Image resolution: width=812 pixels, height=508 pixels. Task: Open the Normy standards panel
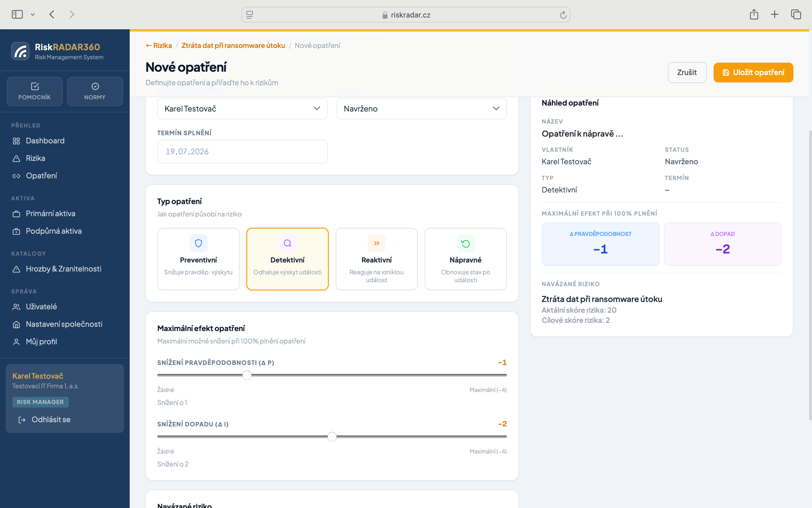click(95, 91)
